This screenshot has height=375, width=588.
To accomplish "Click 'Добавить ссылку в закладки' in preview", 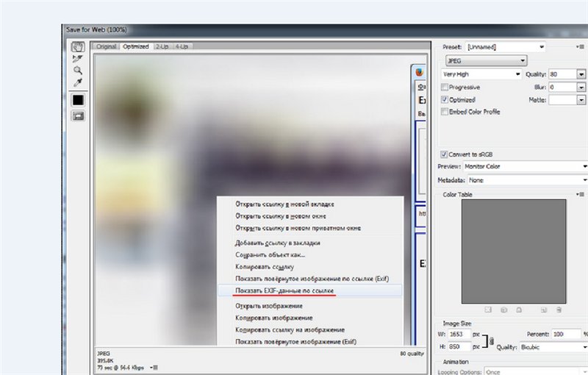I will click(278, 243).
